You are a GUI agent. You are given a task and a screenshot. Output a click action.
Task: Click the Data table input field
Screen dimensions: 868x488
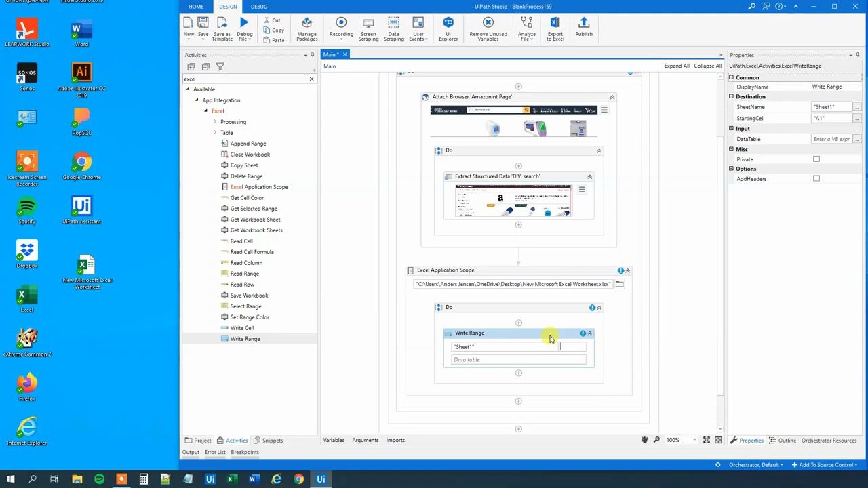(x=519, y=360)
